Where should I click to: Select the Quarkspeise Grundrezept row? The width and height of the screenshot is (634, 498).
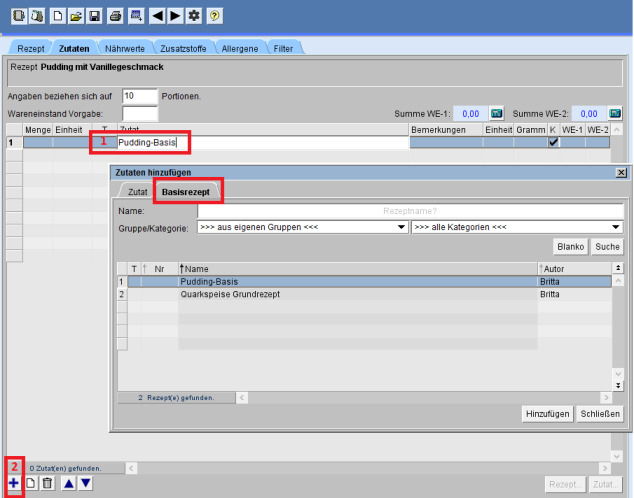coord(230,295)
